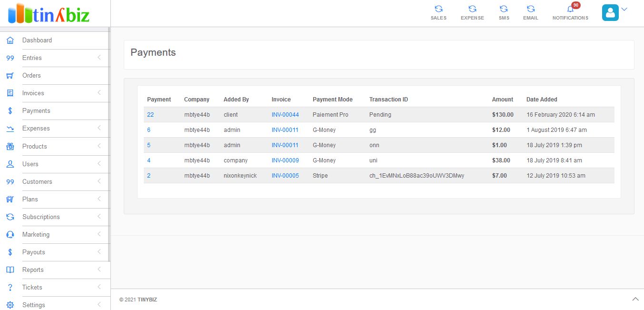The width and height of the screenshot is (644, 310).
Task: Expand the Entries submenu chevron
Action: tap(99, 58)
